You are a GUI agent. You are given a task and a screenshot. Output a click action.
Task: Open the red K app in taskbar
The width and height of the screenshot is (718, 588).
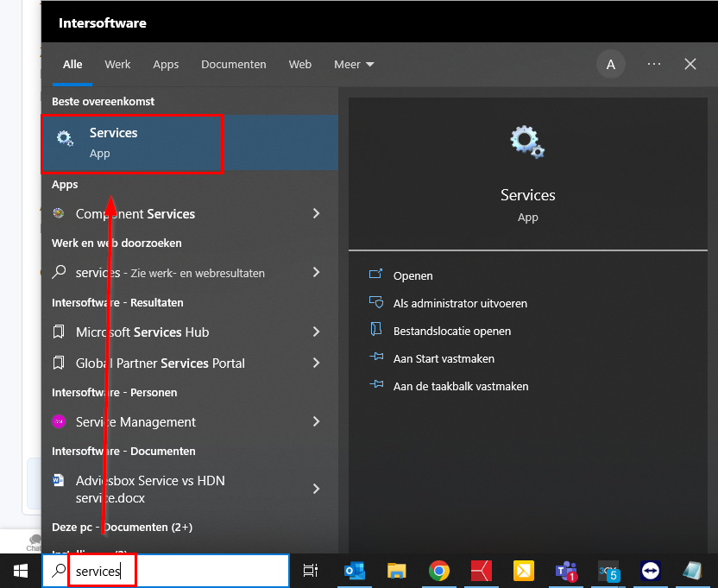tap(482, 571)
